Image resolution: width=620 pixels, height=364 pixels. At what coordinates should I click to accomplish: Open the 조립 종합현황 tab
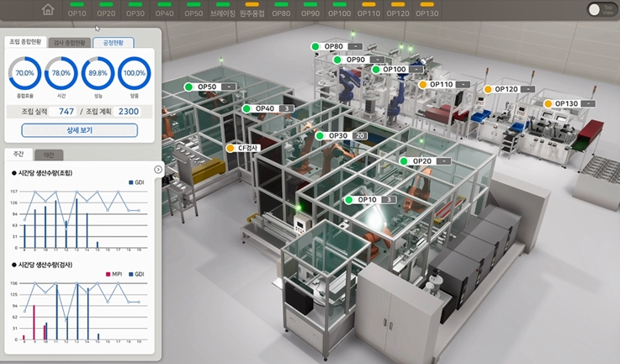click(25, 42)
